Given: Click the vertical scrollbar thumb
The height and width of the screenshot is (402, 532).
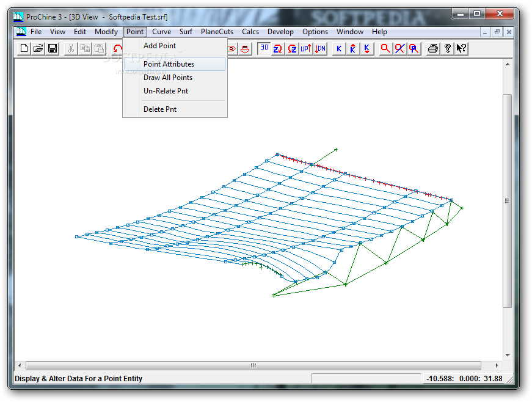Looking at the screenshot, I should point(507,201).
